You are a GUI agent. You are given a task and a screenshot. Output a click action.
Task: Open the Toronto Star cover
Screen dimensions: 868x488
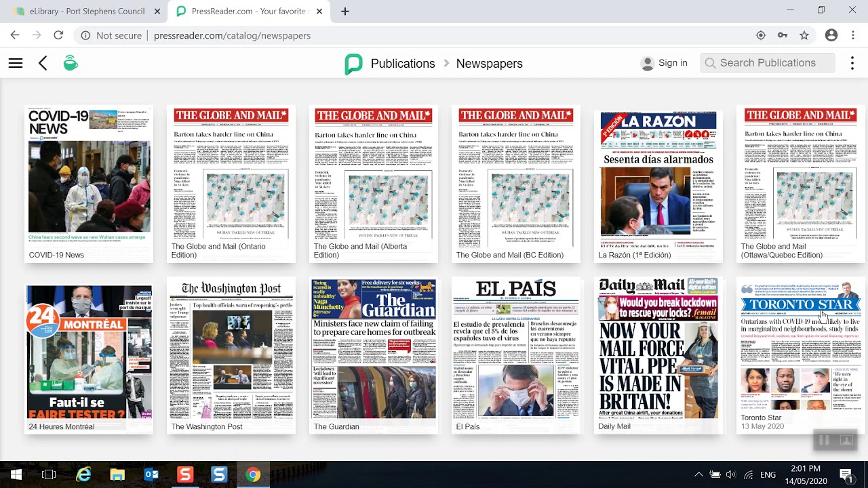tap(801, 355)
